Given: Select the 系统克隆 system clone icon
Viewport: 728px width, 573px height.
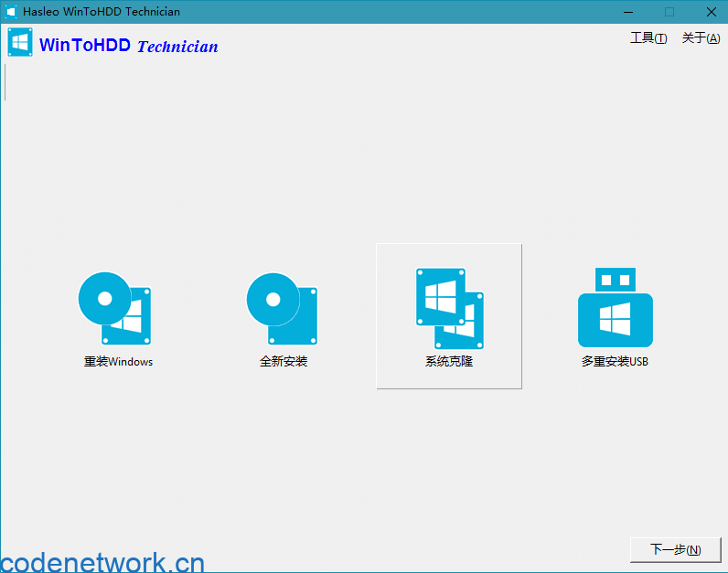Looking at the screenshot, I should 449,309.
